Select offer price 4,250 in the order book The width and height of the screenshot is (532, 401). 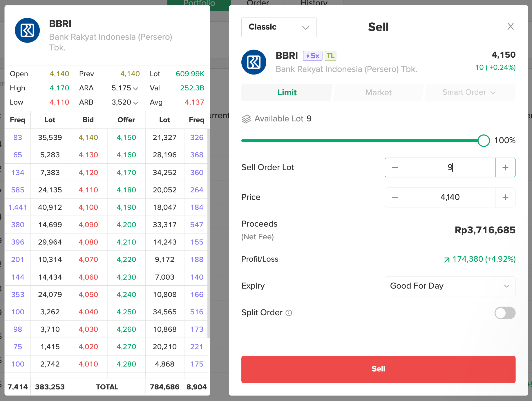pos(126,312)
